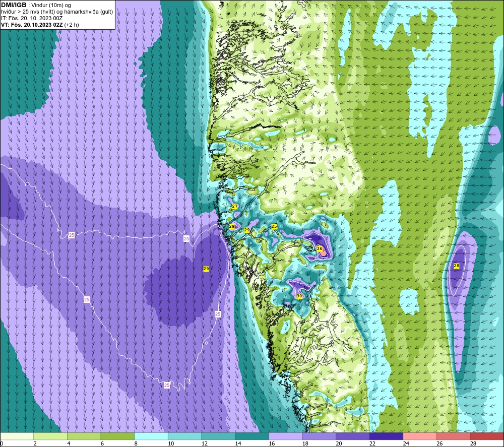This screenshot has height=447, width=504.
Task: Click the yellow 29 label over open sea
Action: point(206,269)
